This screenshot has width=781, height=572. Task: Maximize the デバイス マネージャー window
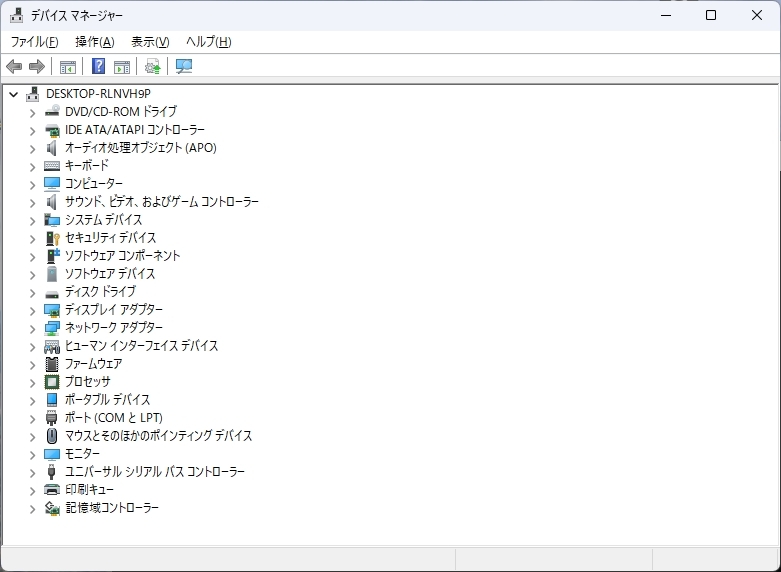711,15
